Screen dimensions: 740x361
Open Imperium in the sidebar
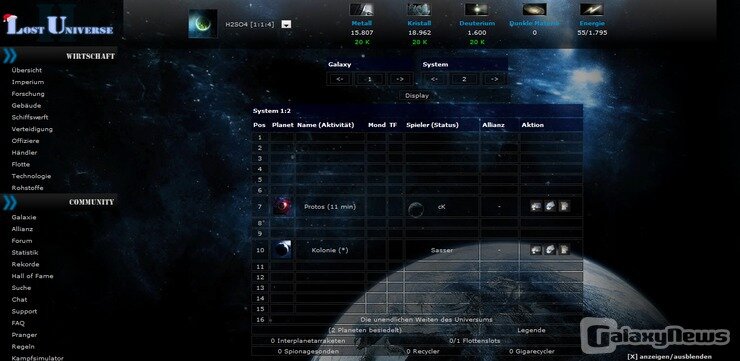(28, 82)
